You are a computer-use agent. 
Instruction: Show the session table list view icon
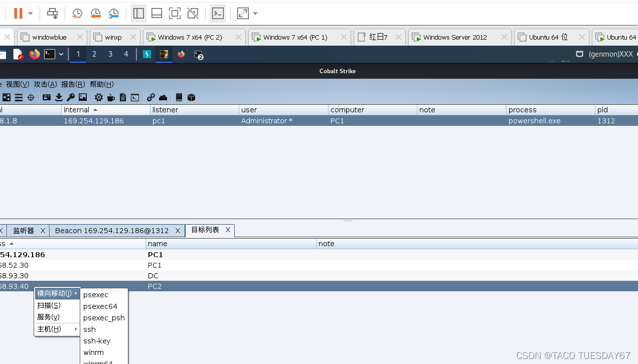(x=19, y=97)
